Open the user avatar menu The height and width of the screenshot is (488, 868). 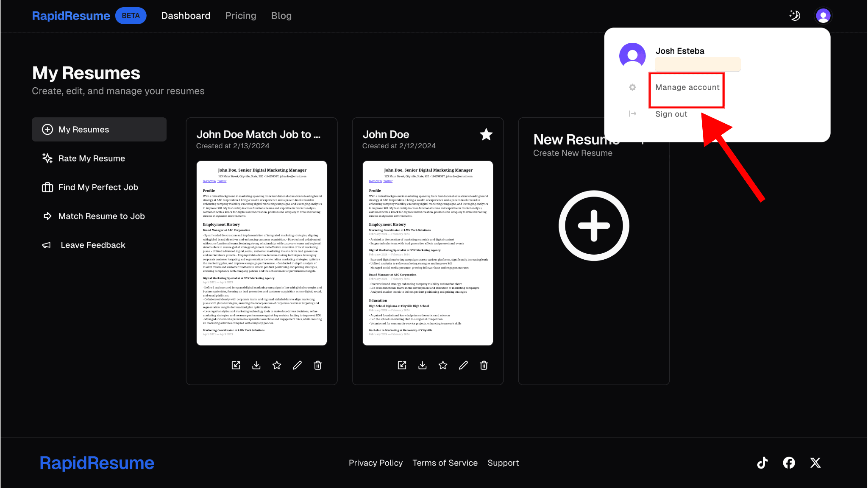coord(823,16)
